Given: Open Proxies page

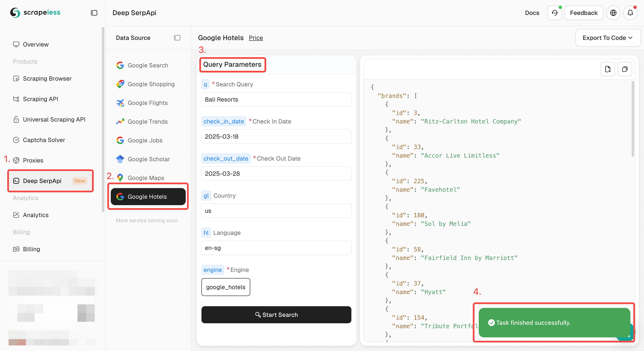Looking at the screenshot, I should click(33, 160).
